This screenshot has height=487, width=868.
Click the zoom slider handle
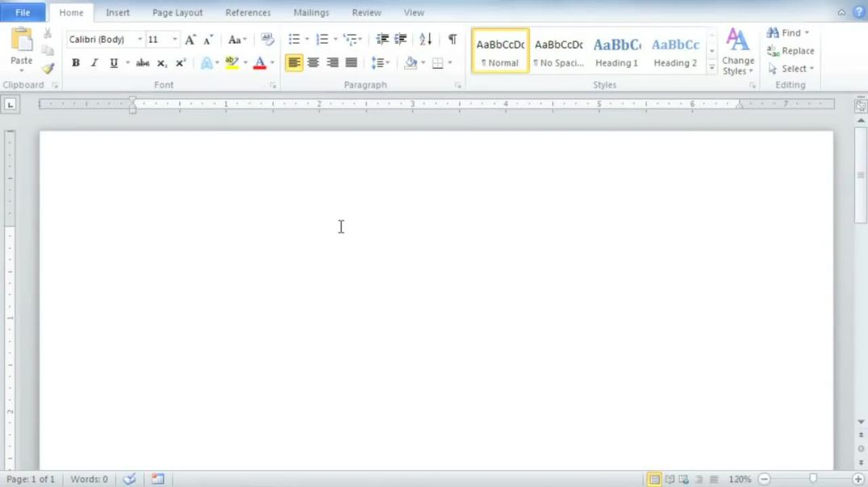(x=813, y=479)
